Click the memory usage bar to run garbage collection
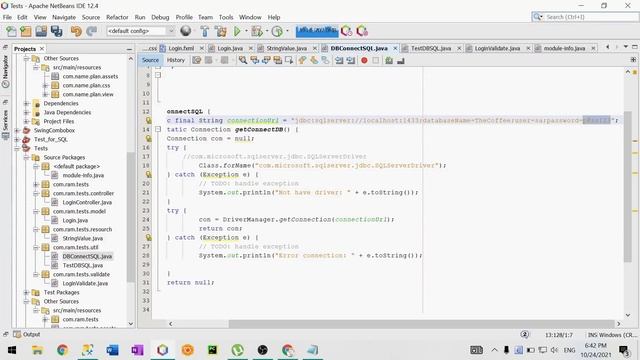 (317, 31)
